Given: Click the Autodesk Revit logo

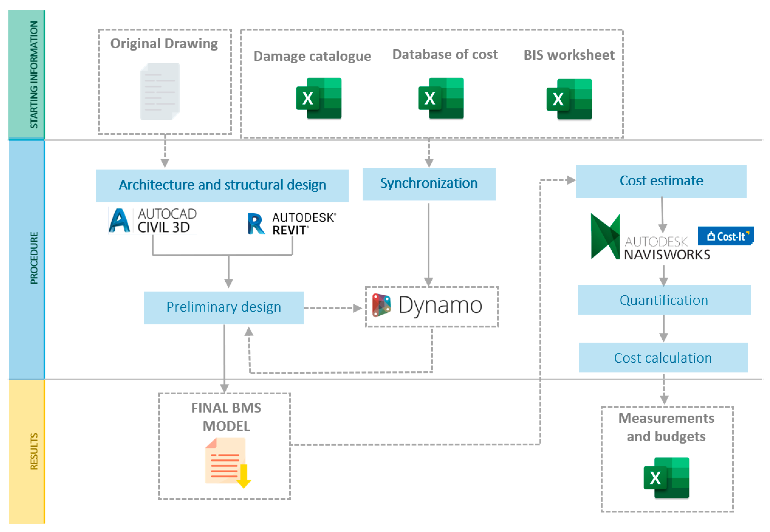Looking at the screenshot, I should (292, 223).
